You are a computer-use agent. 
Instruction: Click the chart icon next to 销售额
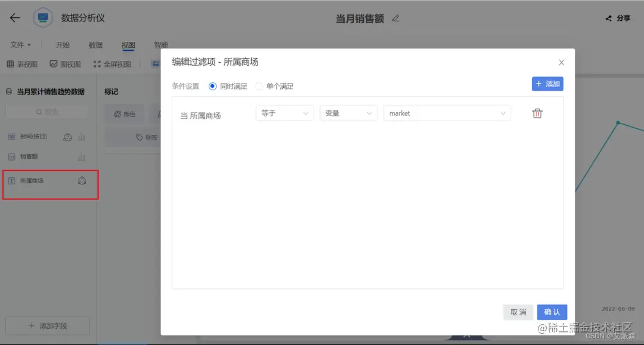click(x=82, y=156)
